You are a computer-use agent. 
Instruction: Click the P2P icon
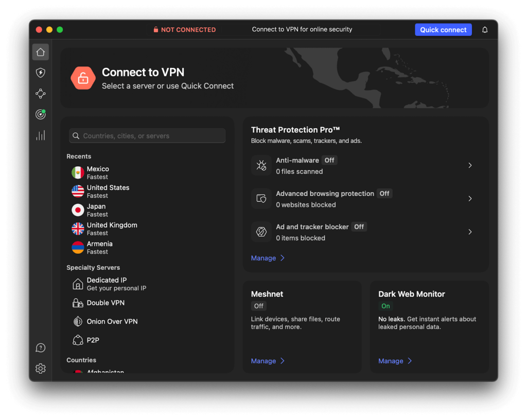[78, 340]
